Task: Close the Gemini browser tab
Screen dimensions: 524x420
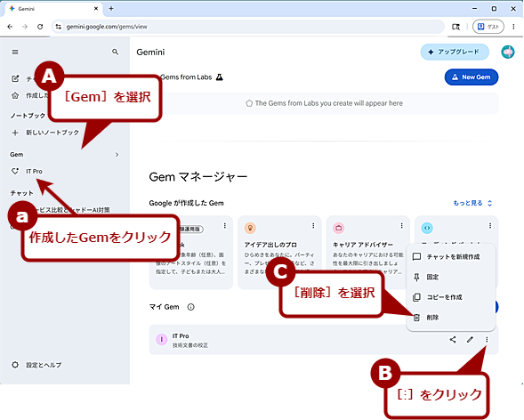Action: (x=96, y=9)
